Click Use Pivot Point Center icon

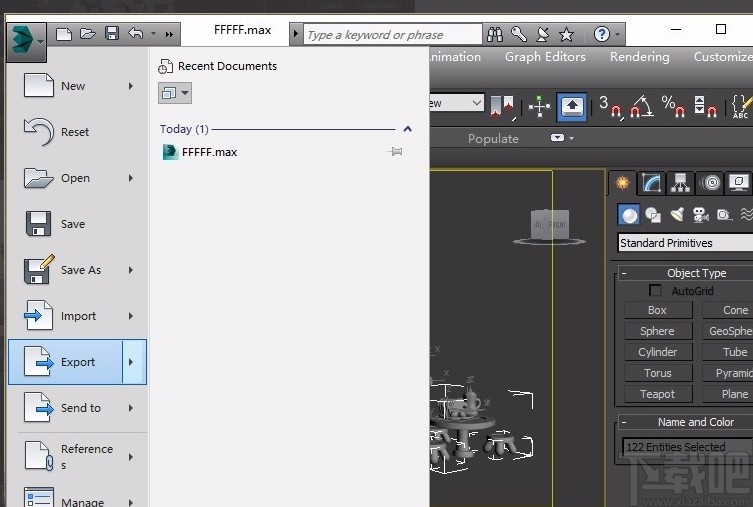pos(502,107)
